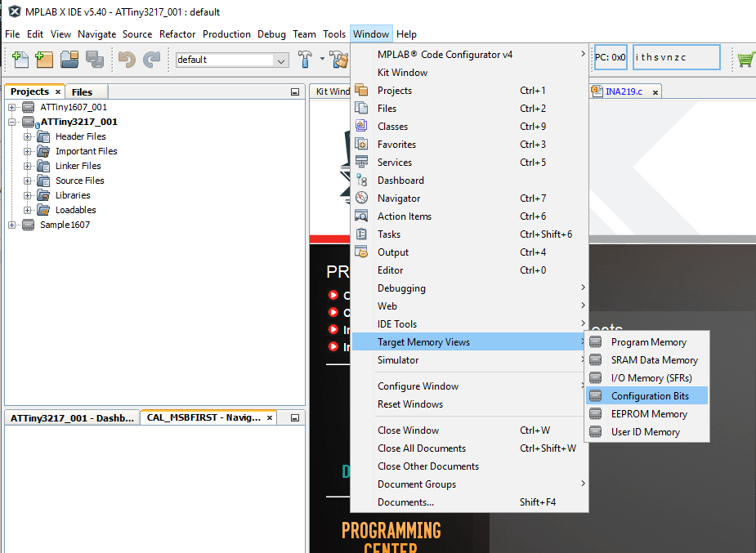Image resolution: width=756 pixels, height=553 pixels.
Task: Expand the Sample1607 project node
Action: tap(12, 225)
